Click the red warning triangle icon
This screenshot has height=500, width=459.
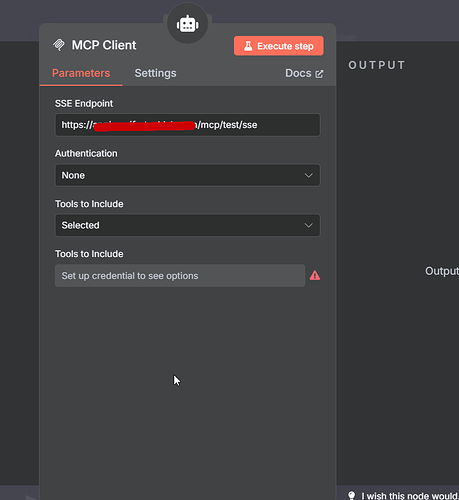coord(315,276)
